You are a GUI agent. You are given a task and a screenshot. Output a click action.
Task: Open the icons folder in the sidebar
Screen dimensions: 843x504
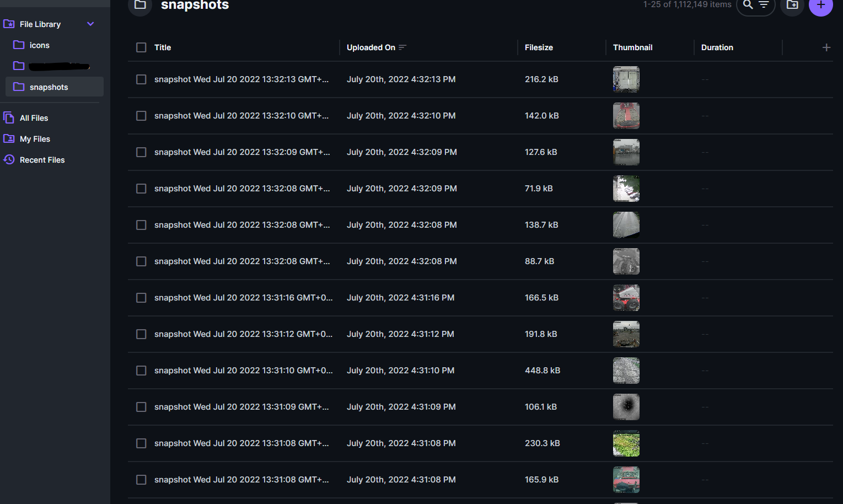pyautogui.click(x=39, y=45)
